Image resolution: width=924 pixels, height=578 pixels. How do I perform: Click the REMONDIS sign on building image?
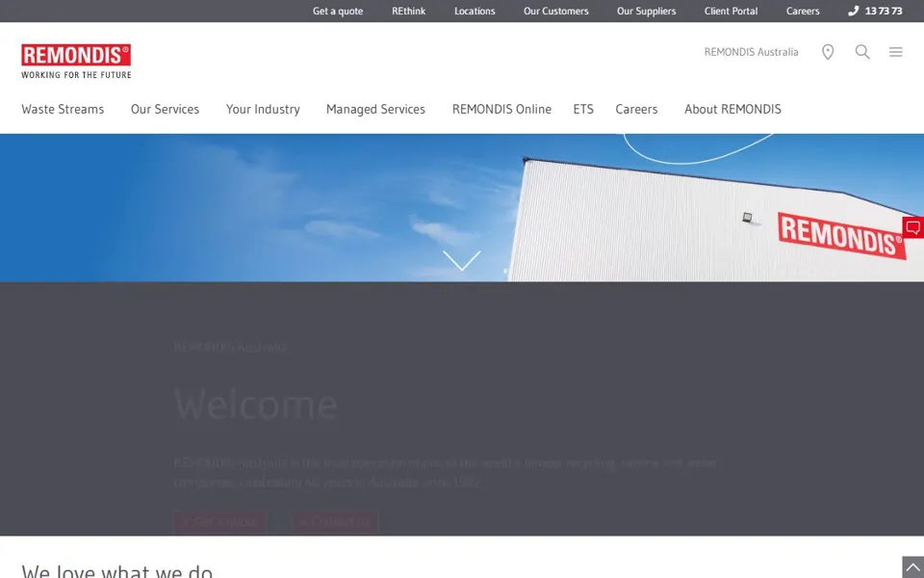coord(840,236)
